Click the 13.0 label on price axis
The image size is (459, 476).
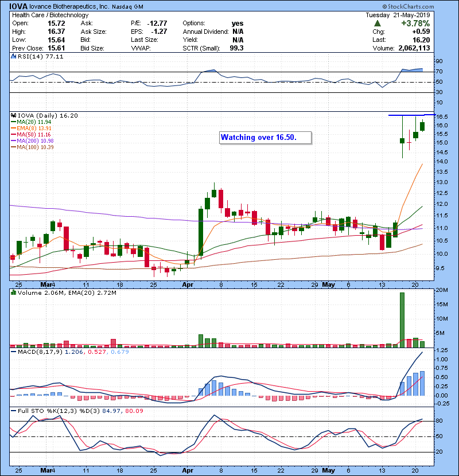[442, 182]
